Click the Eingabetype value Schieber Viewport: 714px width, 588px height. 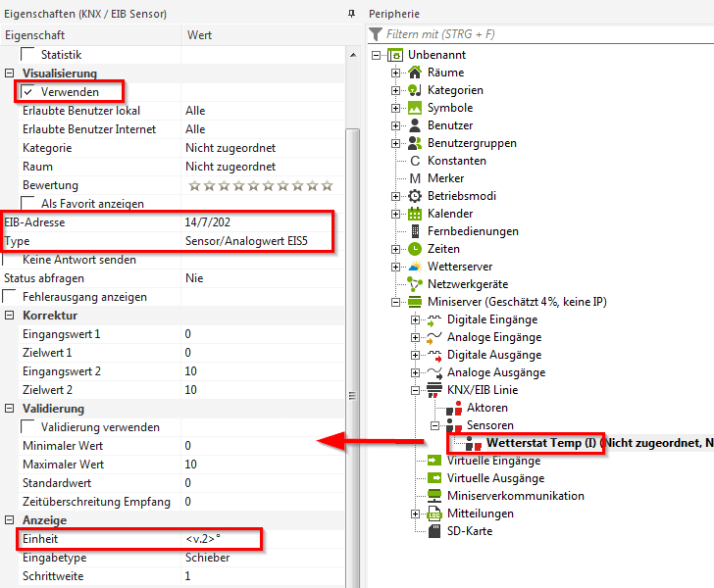207,558
